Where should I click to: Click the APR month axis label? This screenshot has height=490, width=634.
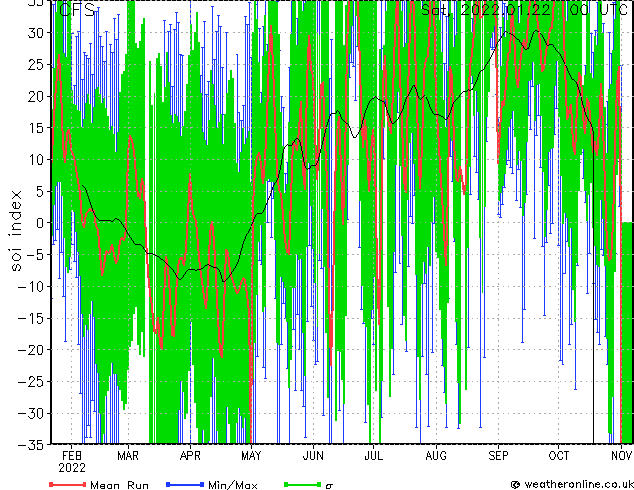click(x=190, y=456)
